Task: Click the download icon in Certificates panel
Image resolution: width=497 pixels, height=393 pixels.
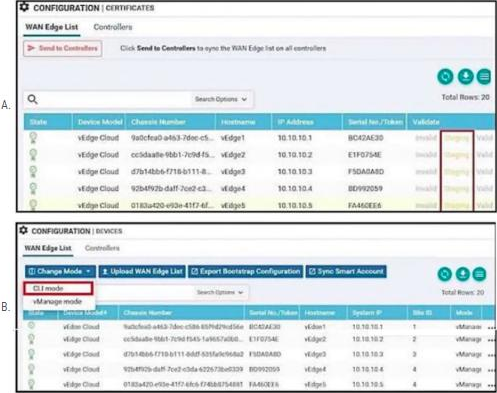Action: [x=465, y=77]
